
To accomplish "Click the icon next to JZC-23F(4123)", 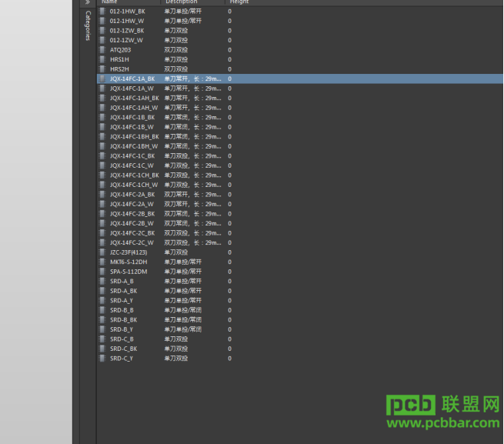I will (102, 252).
